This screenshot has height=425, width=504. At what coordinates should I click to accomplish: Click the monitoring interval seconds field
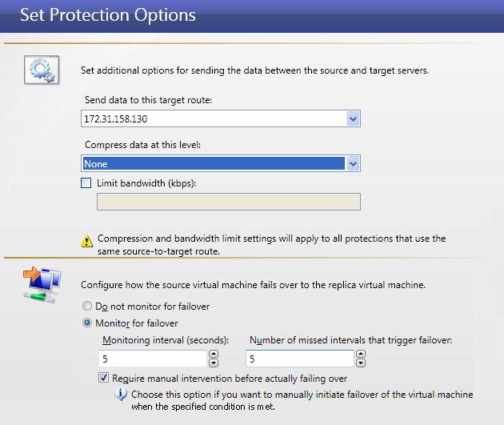coord(152,359)
